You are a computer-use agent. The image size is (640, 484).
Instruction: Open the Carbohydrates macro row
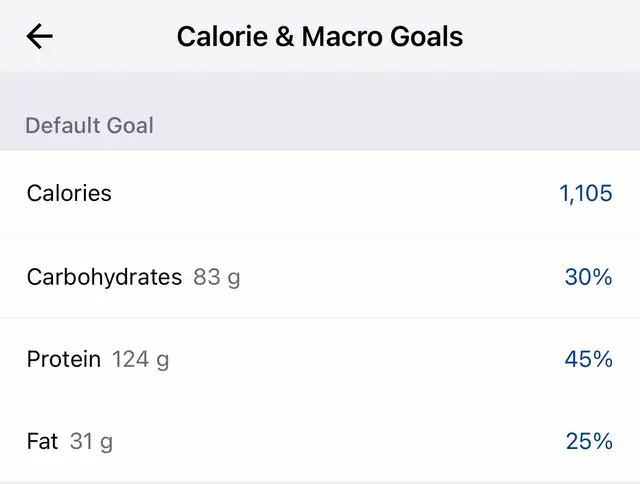(400, 277)
